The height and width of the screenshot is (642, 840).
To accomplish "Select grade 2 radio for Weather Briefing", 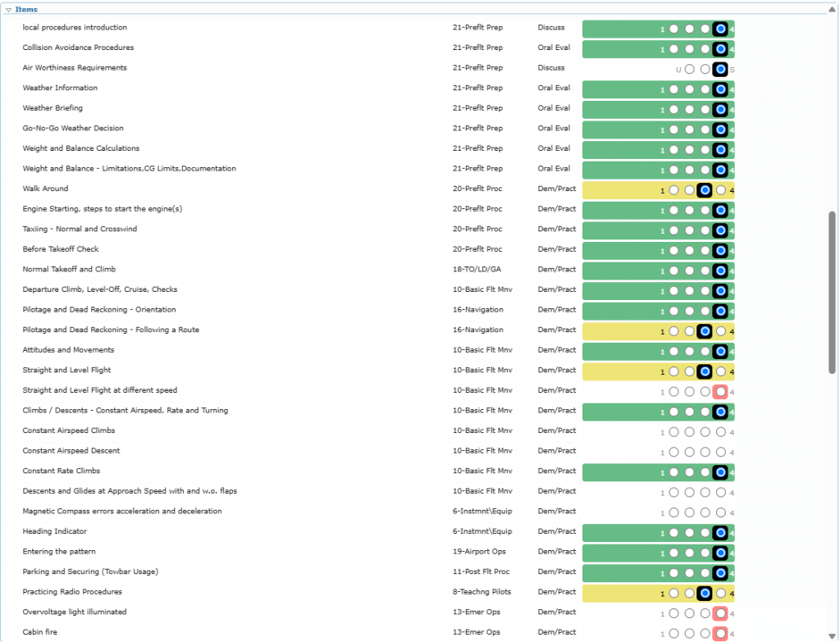I will pyautogui.click(x=689, y=110).
